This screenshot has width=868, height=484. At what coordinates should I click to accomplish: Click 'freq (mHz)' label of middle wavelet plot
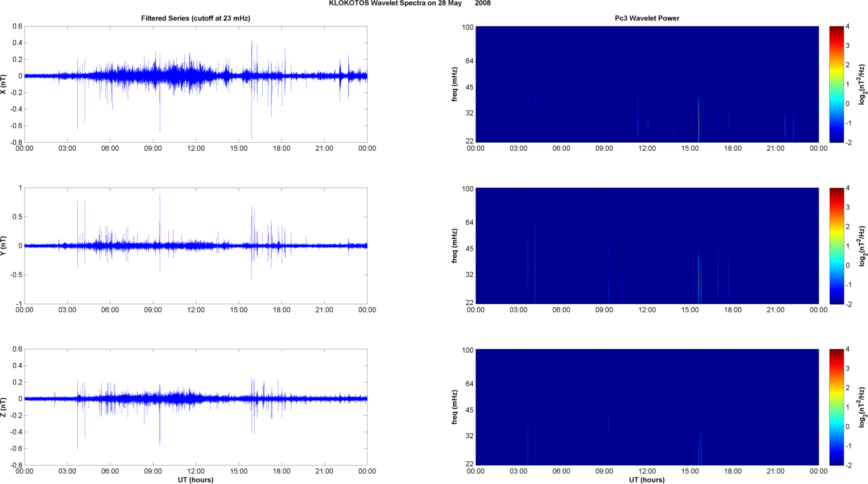point(455,246)
